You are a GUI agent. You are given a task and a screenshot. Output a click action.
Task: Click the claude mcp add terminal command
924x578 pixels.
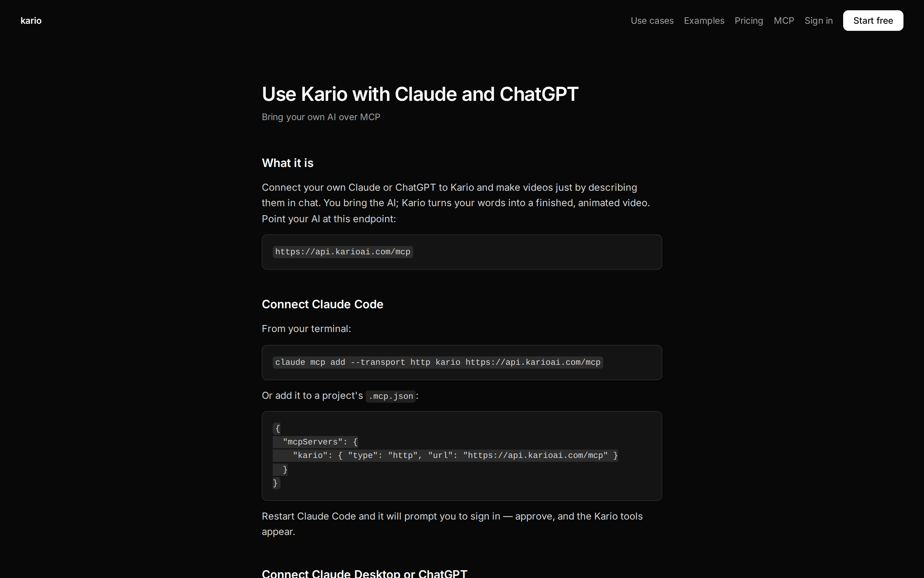click(x=438, y=363)
